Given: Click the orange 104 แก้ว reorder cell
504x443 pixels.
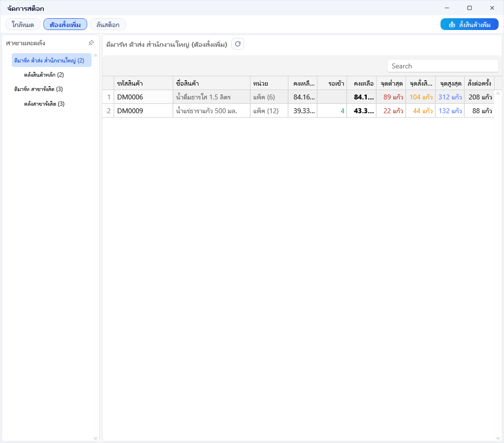Looking at the screenshot, I should pos(420,97).
